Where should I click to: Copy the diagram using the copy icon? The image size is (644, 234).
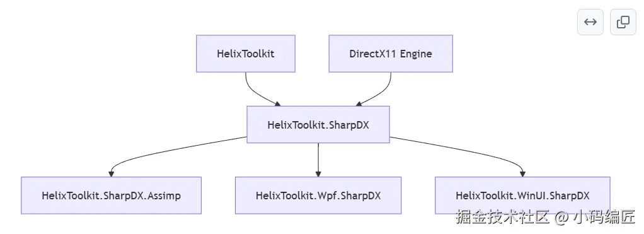pyautogui.click(x=623, y=22)
